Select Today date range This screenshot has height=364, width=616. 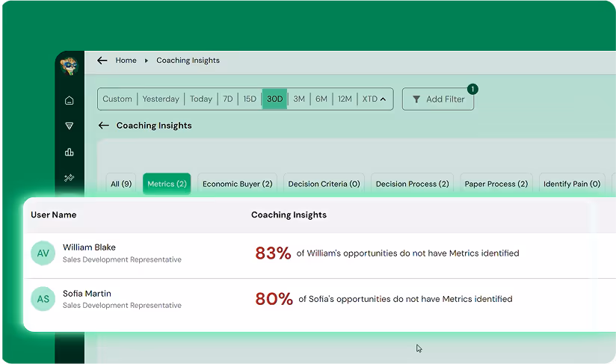coord(201,99)
